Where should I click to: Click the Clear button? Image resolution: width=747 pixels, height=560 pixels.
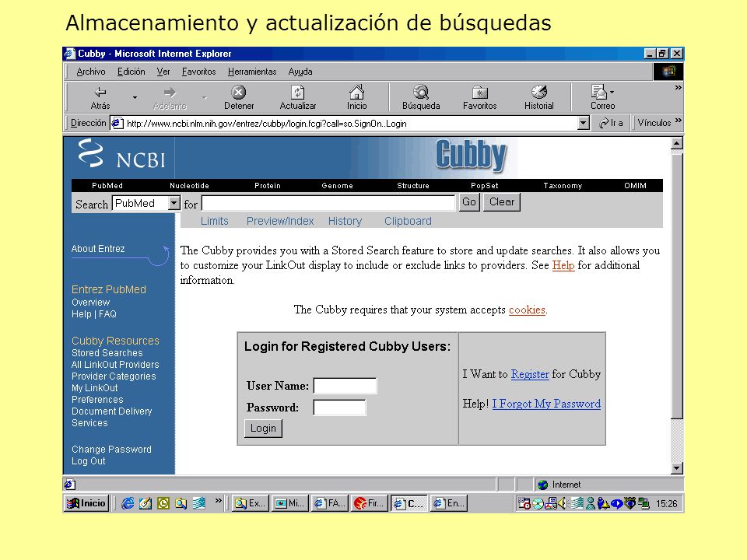(502, 202)
